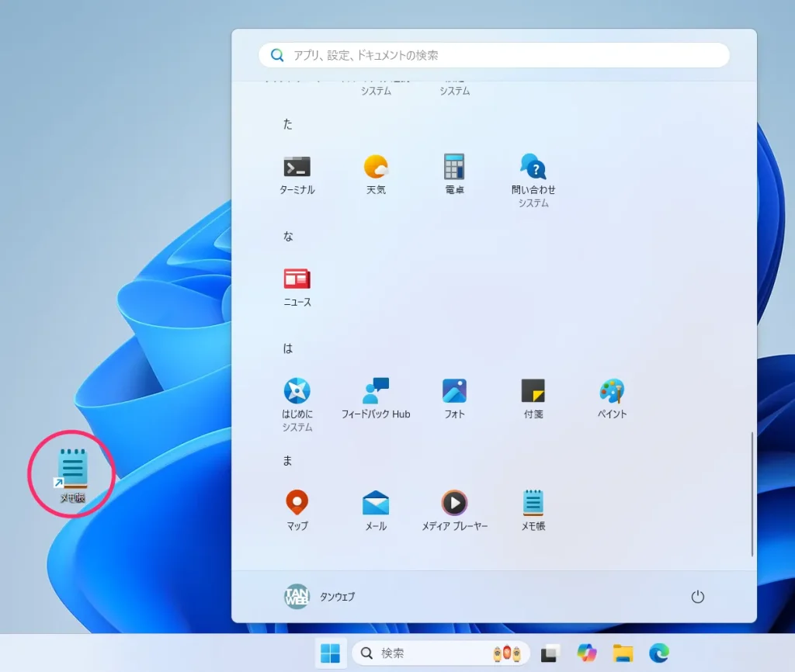Select the メモ帳 desktop shortcut

pyautogui.click(x=72, y=476)
